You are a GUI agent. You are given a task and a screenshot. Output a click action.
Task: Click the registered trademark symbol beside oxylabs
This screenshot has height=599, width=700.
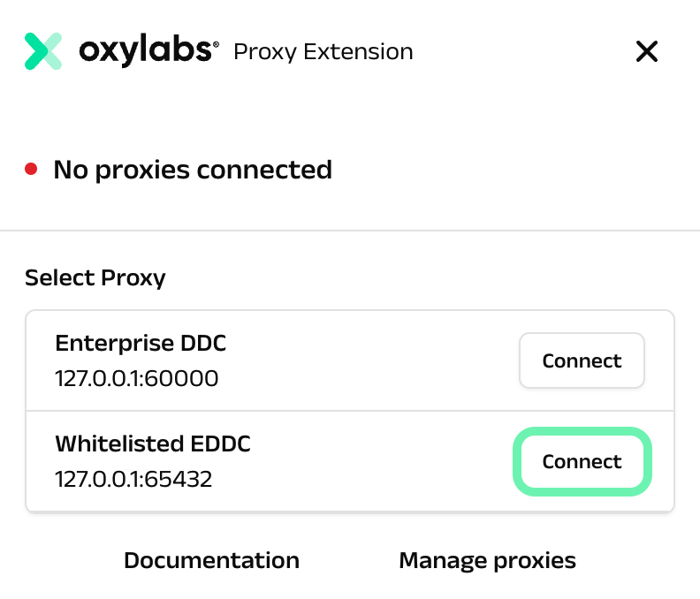pyautogui.click(x=216, y=42)
